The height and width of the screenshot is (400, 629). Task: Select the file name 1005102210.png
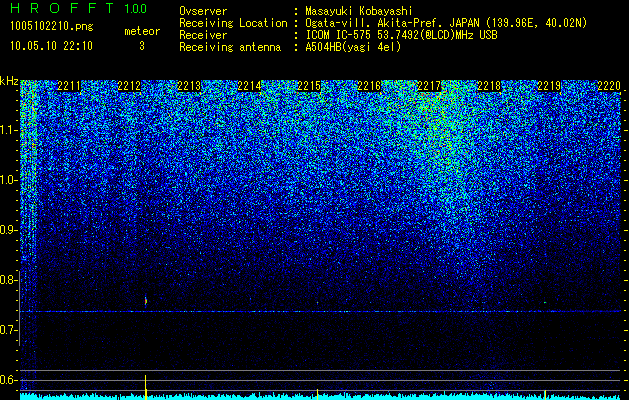[x=52, y=27]
